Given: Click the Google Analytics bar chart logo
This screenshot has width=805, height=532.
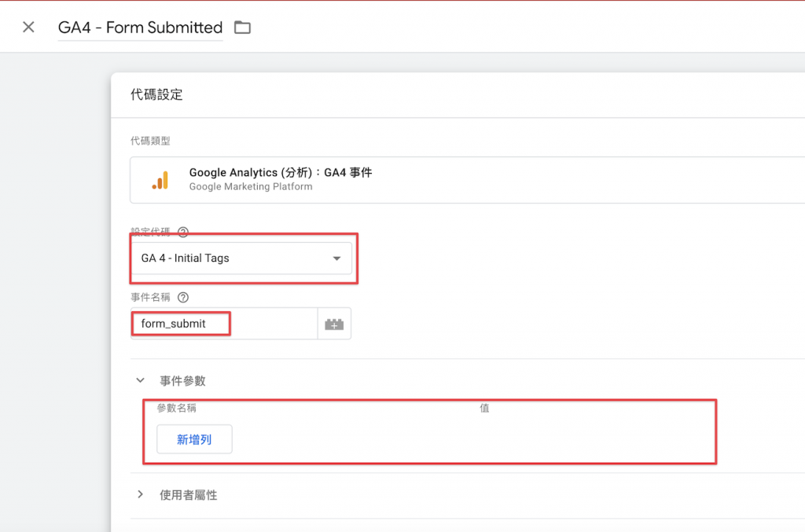Looking at the screenshot, I should pos(160,180).
